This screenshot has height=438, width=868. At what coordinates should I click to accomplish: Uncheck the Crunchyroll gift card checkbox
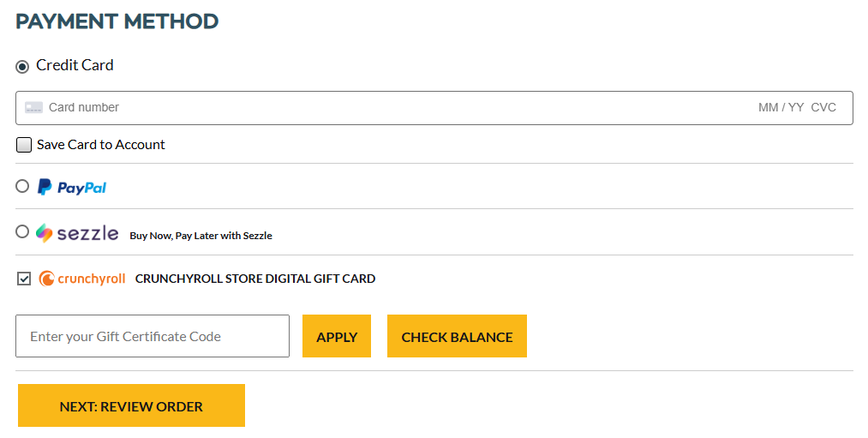click(24, 279)
